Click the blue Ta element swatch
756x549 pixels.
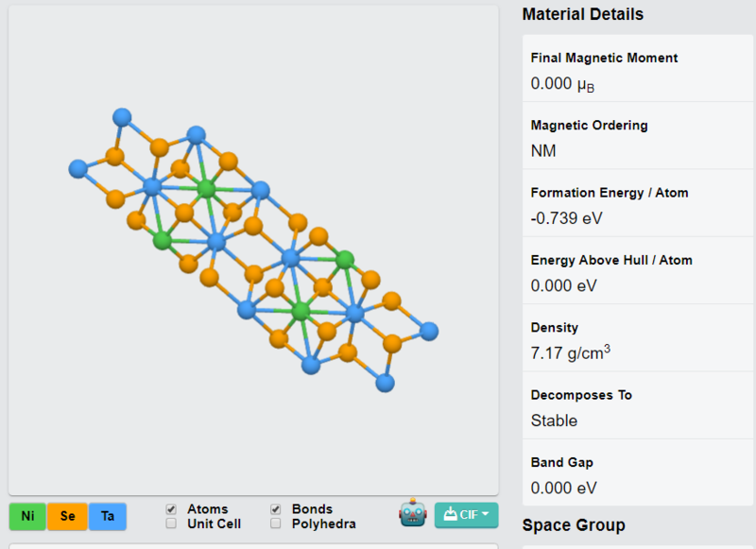108,516
